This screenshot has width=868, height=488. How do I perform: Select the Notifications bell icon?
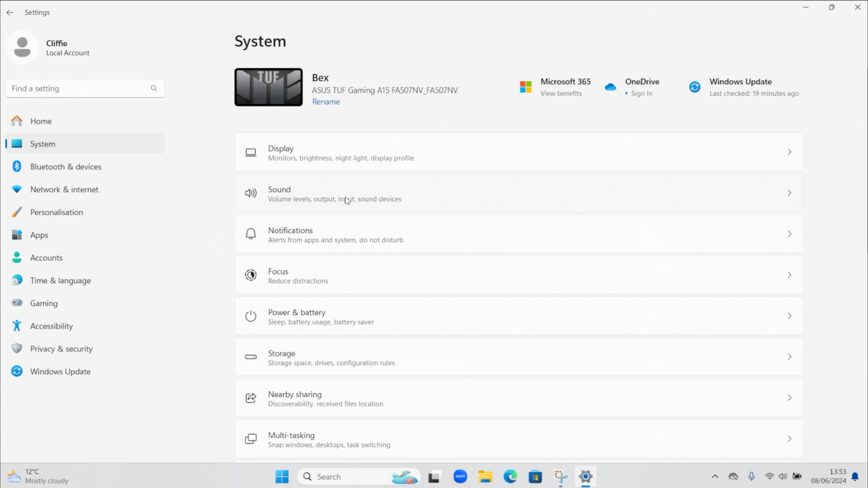click(250, 233)
